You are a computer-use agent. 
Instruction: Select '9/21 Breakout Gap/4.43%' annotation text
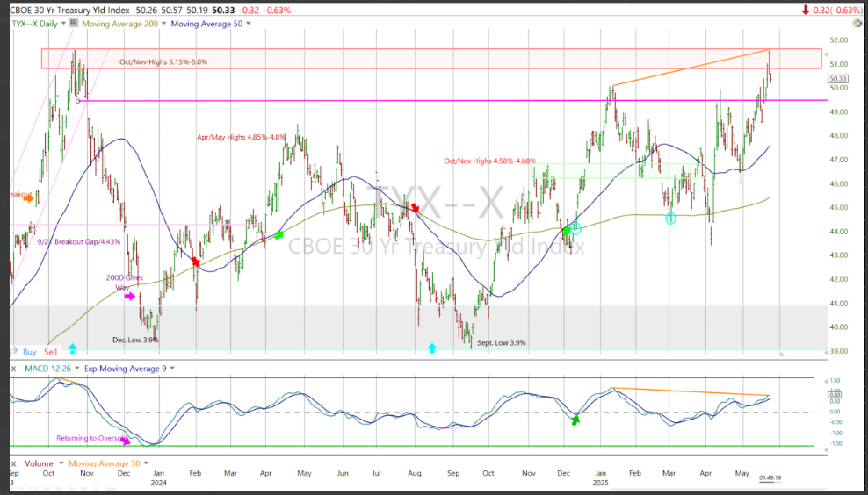pos(78,241)
